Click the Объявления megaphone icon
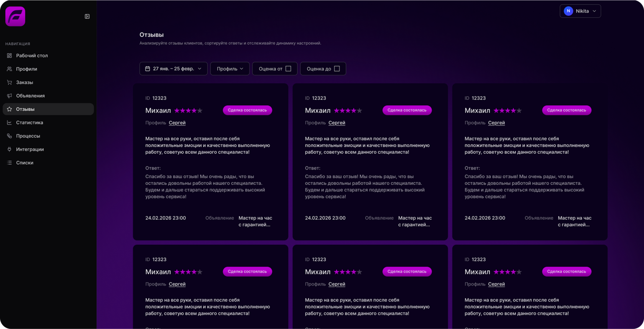The width and height of the screenshot is (644, 329). (x=10, y=96)
